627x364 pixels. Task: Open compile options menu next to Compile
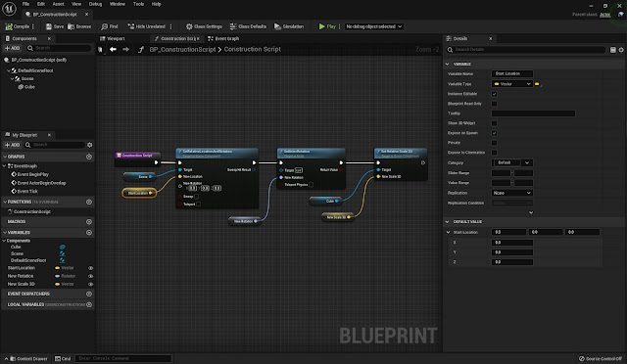33,26
